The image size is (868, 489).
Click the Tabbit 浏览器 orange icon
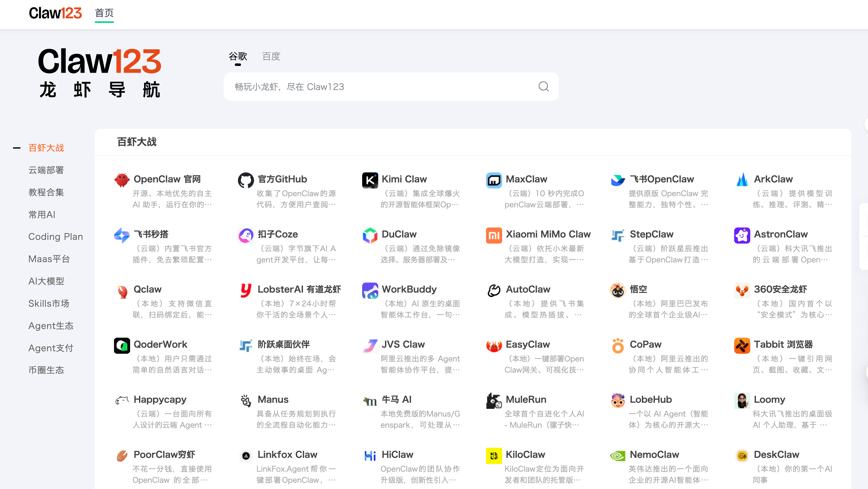[x=742, y=346]
